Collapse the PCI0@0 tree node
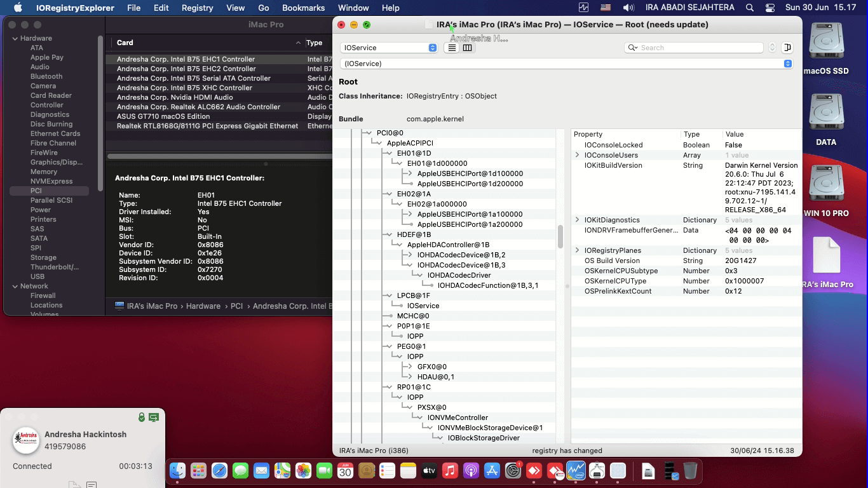Image resolution: width=868 pixels, height=488 pixels. click(x=369, y=133)
